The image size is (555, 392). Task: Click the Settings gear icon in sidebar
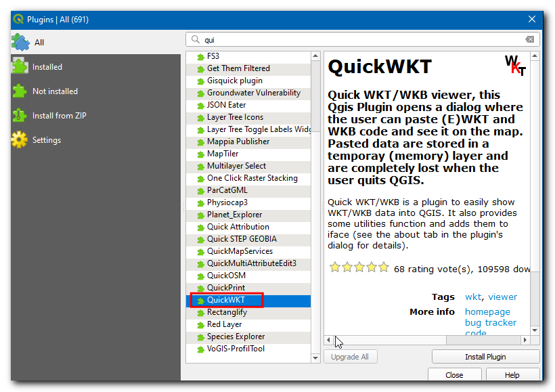19,139
